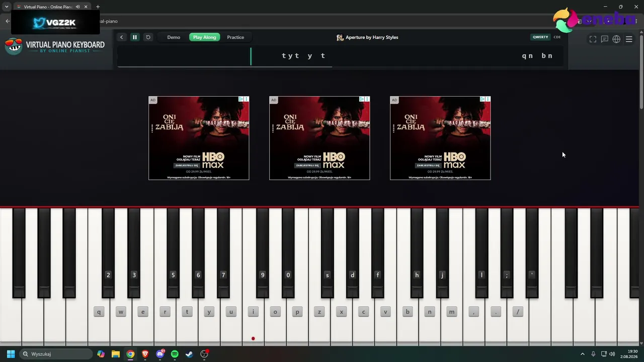This screenshot has width=644, height=362.
Task: Play the white piano key labeled i
Action: point(253,312)
